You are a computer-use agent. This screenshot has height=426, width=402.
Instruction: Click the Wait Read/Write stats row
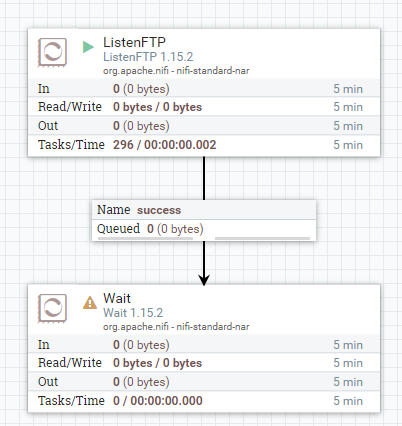click(x=204, y=363)
